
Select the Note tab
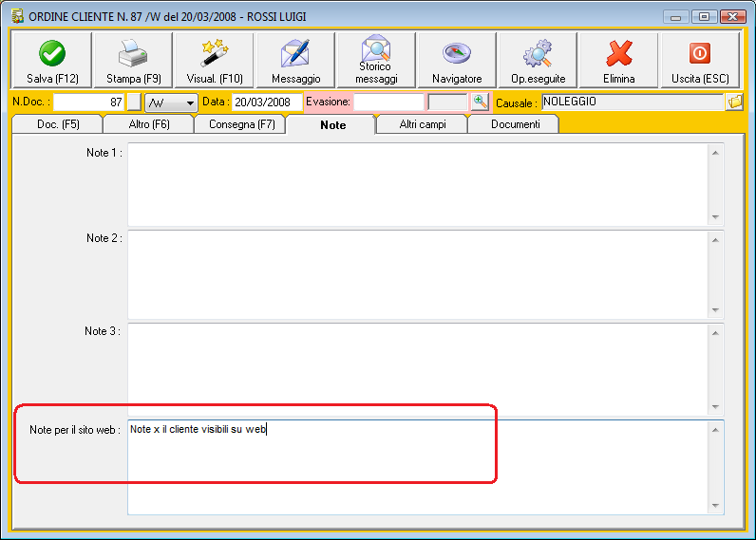332,124
